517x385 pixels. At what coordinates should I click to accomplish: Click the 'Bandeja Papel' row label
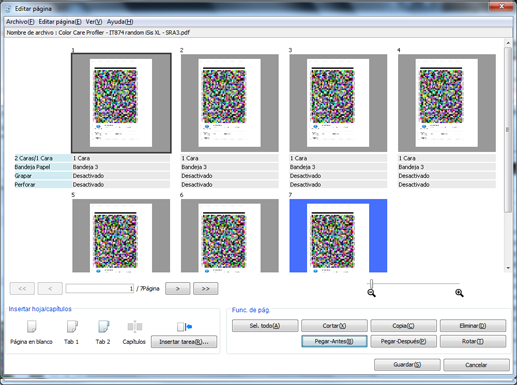pyautogui.click(x=43, y=167)
